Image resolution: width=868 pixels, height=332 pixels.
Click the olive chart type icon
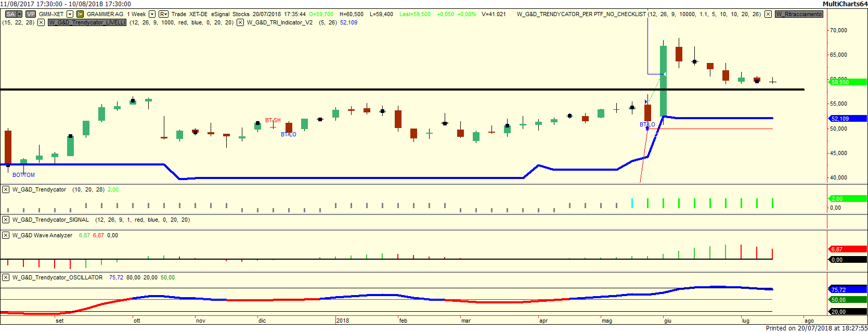(x=80, y=14)
